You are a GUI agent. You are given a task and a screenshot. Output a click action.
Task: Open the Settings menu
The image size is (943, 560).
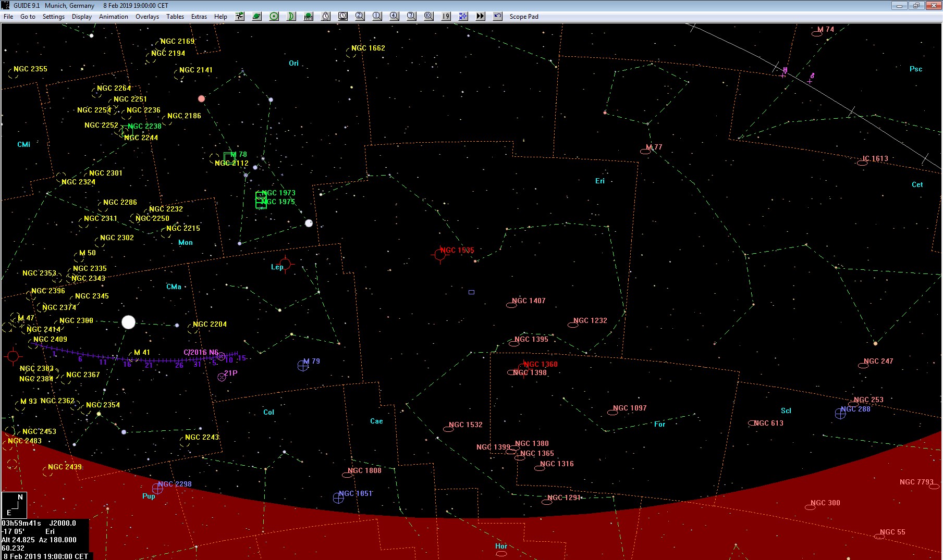point(54,17)
